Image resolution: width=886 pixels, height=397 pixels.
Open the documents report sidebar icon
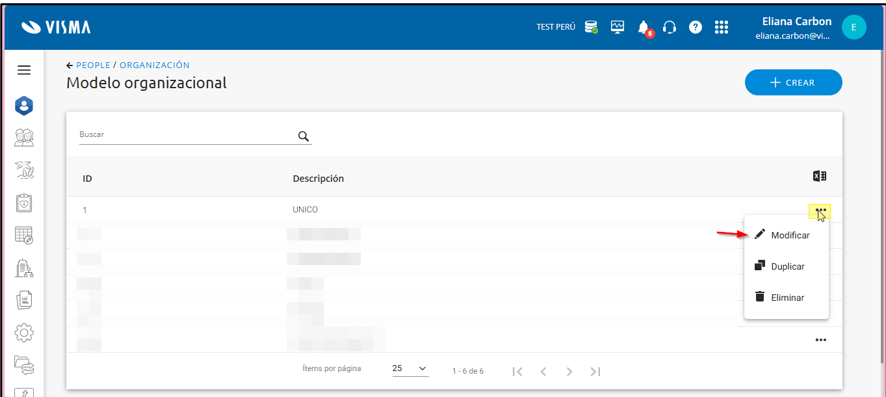(x=24, y=300)
